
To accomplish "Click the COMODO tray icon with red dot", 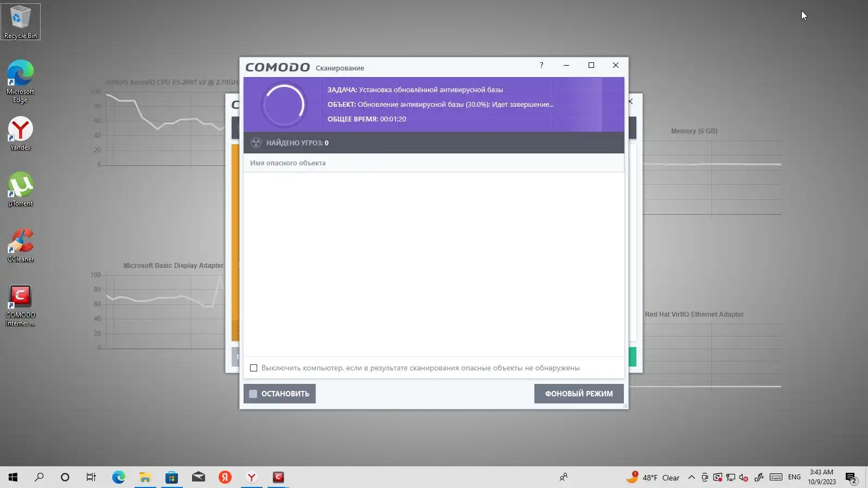I will (x=718, y=477).
